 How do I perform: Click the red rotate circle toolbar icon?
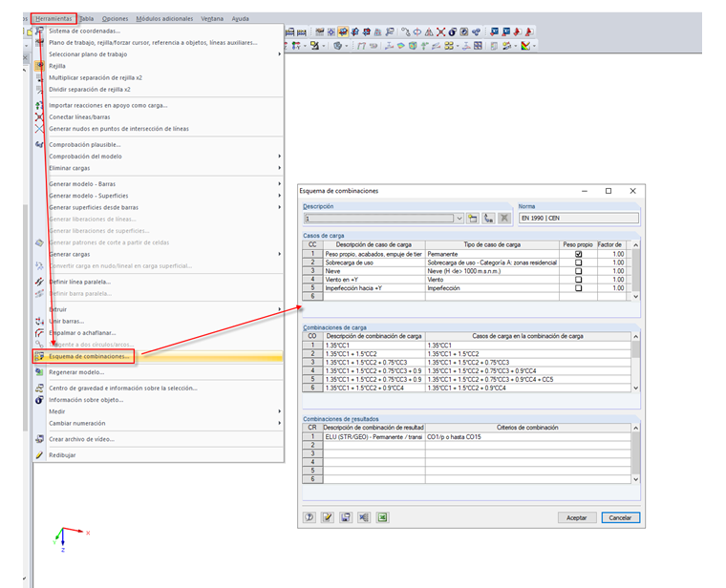(417, 31)
